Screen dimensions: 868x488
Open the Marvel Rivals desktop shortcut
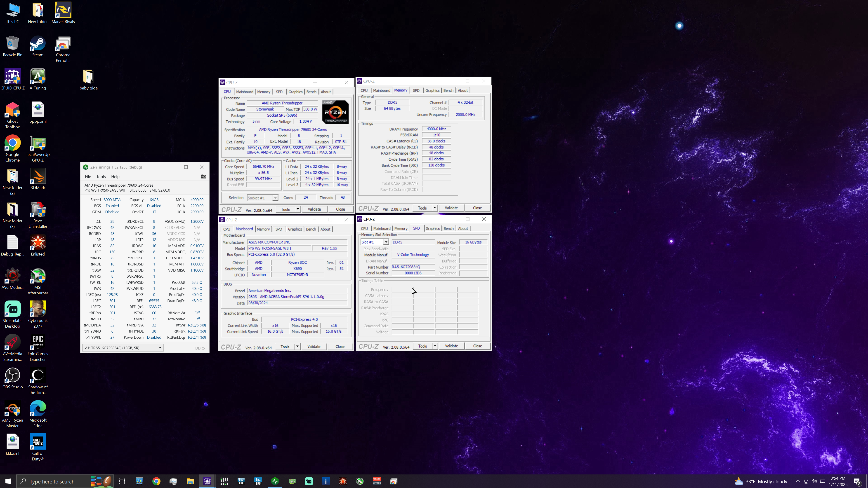63,13
